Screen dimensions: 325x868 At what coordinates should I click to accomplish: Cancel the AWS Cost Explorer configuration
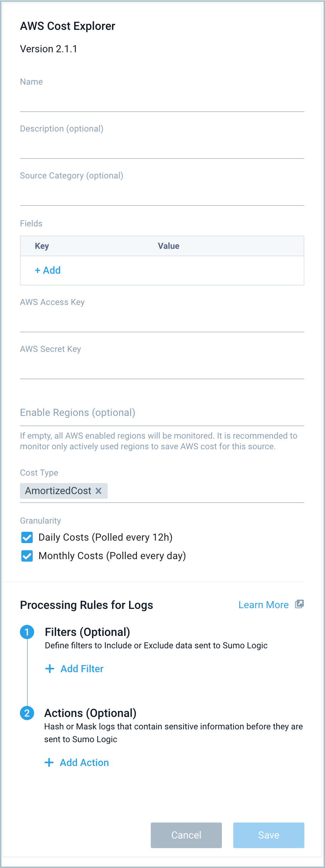click(x=186, y=835)
